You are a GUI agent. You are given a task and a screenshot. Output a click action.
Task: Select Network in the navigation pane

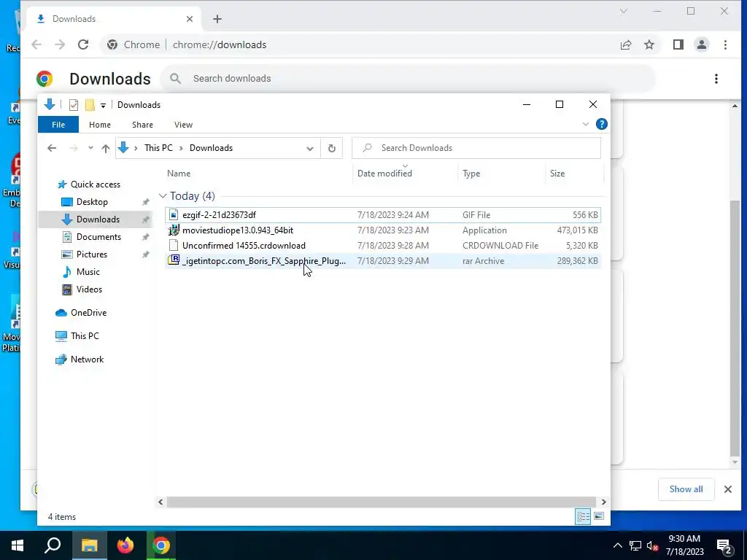click(87, 359)
